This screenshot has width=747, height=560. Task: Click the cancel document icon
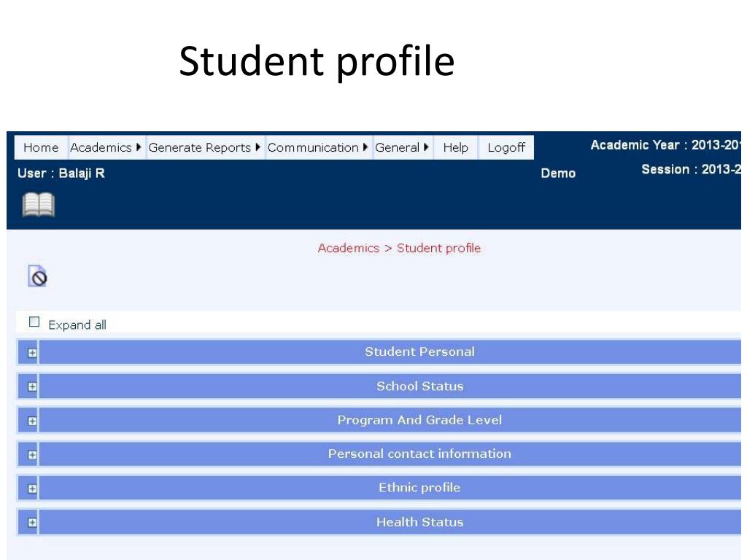pos(38,276)
